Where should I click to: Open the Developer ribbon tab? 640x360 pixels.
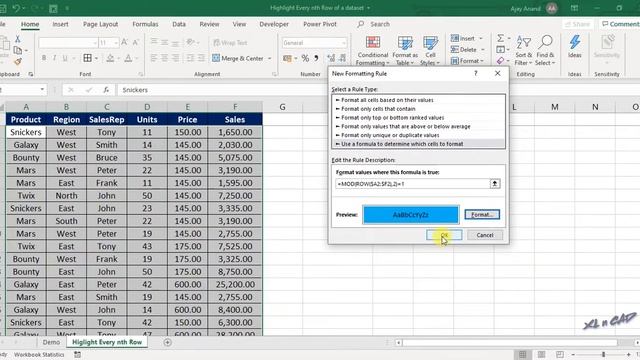pyautogui.click(x=274, y=24)
